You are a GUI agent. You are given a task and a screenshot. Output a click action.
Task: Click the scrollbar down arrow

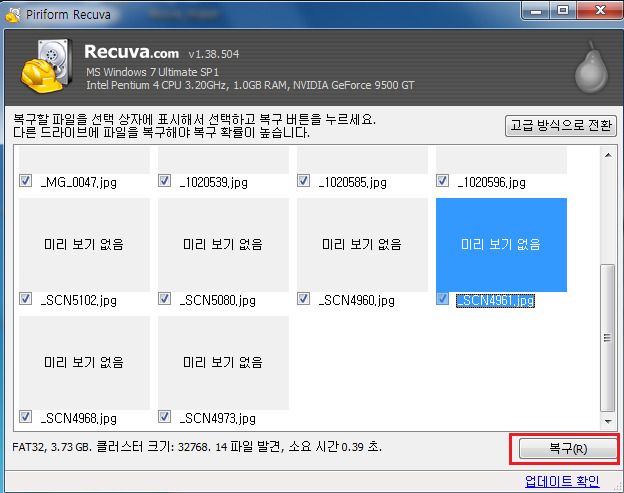(608, 421)
